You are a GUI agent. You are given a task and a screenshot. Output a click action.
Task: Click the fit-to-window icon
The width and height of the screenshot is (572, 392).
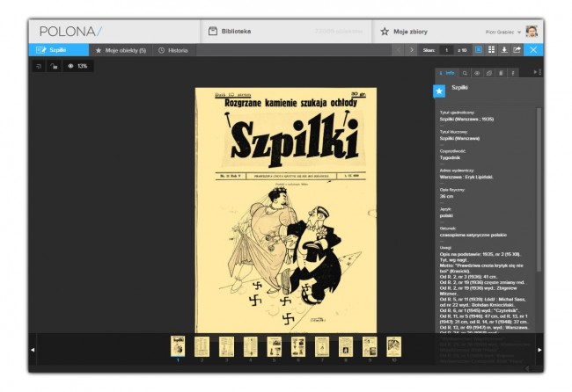click(x=39, y=66)
